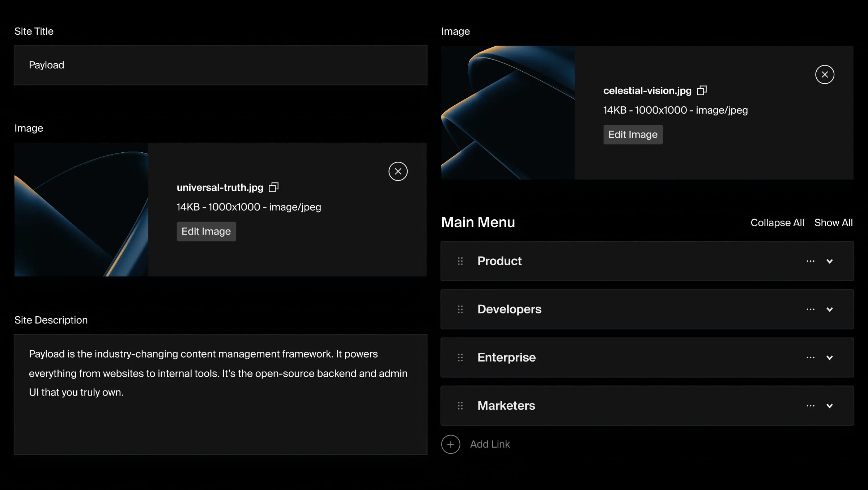Click the copy filename icon next to universal-truth.jpg
The height and width of the screenshot is (490, 868).
click(274, 187)
